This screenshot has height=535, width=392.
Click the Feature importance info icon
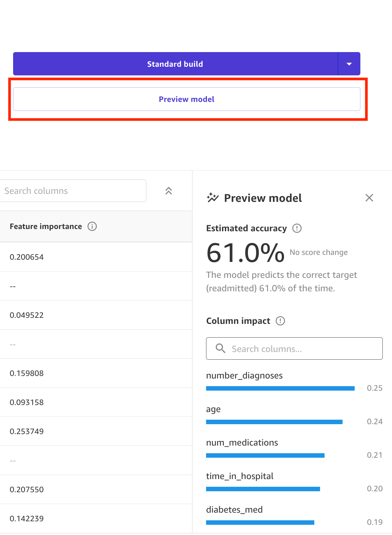92,226
